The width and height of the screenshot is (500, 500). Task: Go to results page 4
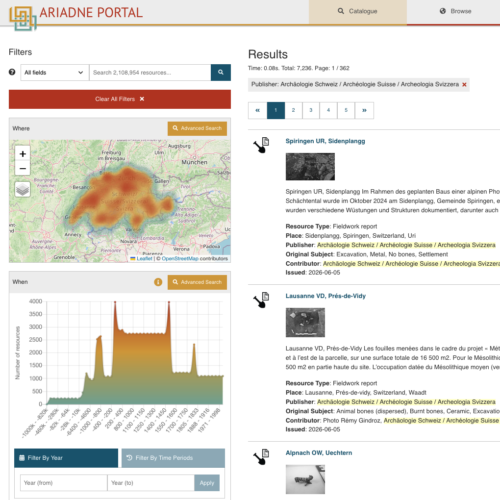tap(329, 110)
